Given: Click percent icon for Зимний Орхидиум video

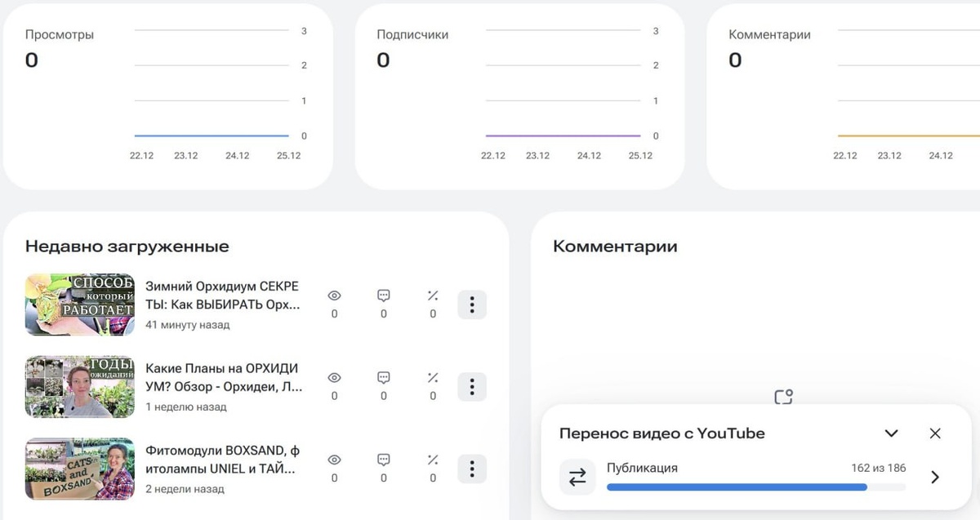Looking at the screenshot, I should [x=433, y=296].
